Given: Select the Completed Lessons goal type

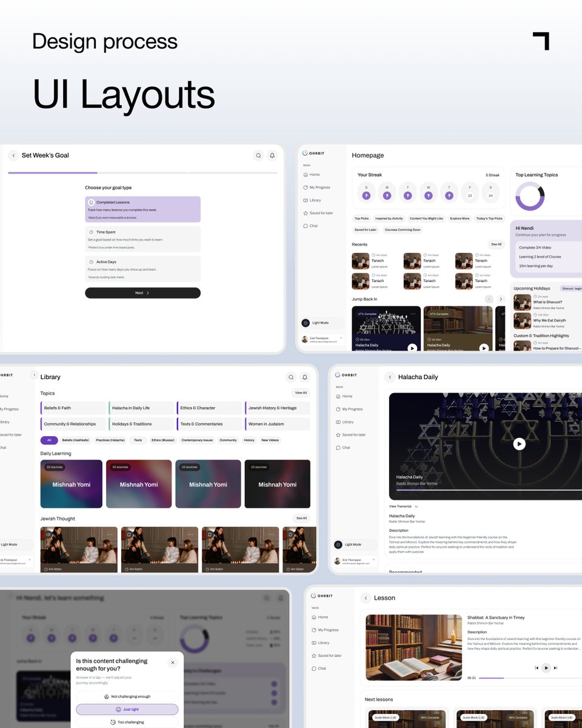Looking at the screenshot, I should click(x=142, y=208).
